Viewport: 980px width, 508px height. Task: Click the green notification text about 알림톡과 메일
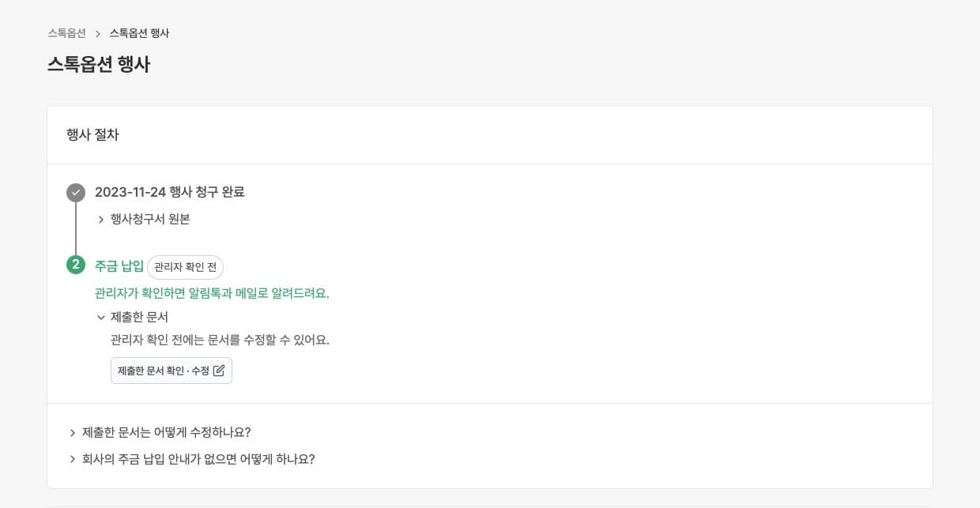tap(212, 292)
